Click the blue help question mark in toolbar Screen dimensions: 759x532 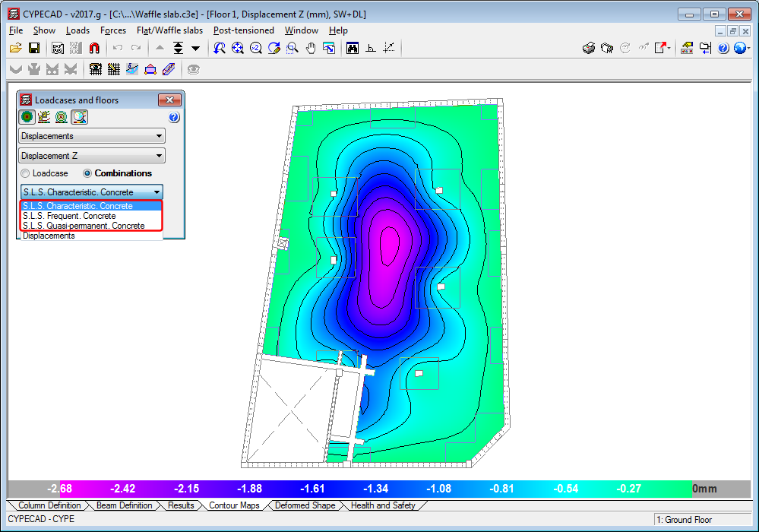tap(723, 48)
